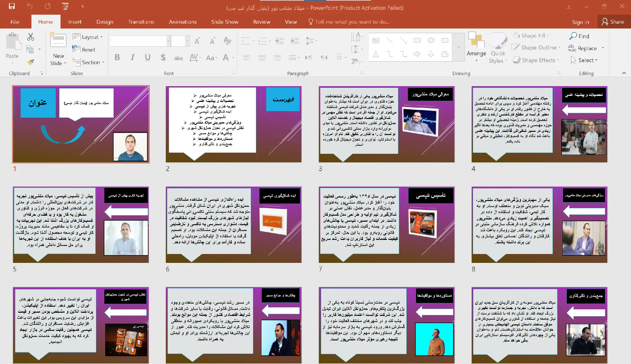
Task: Toggle Underline formatting button
Action: (x=148, y=57)
